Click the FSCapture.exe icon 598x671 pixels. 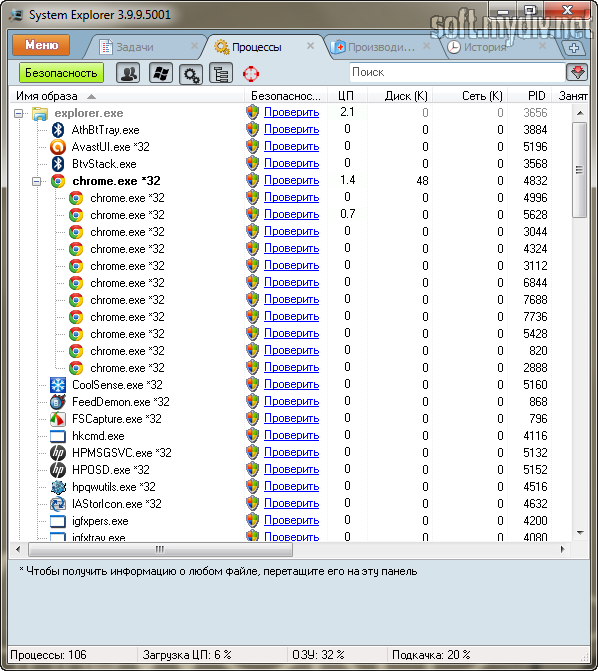pyautogui.click(x=58, y=419)
